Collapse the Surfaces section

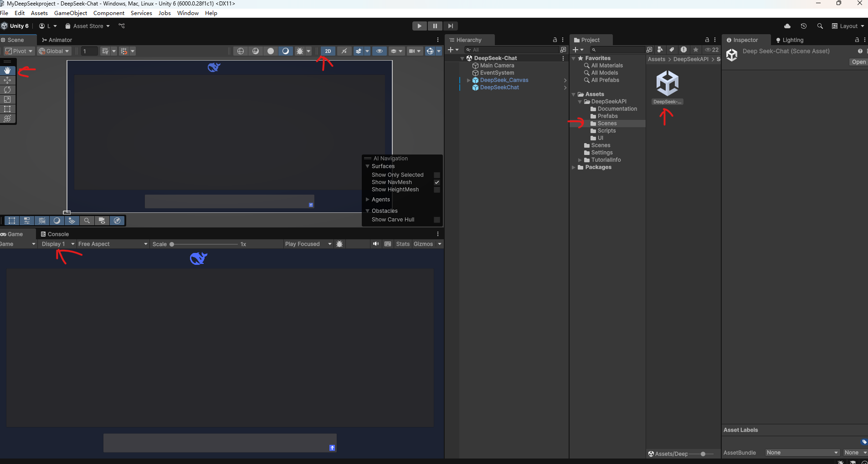tap(368, 166)
